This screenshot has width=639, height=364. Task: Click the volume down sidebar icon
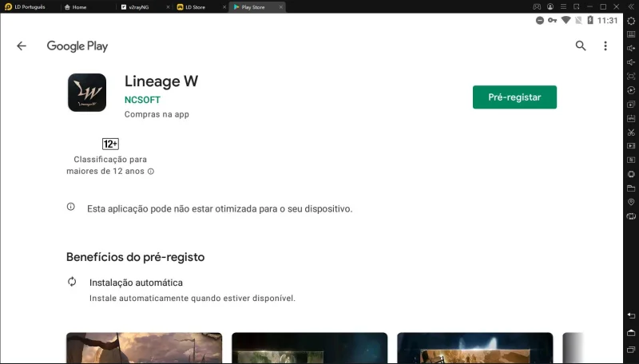click(631, 62)
